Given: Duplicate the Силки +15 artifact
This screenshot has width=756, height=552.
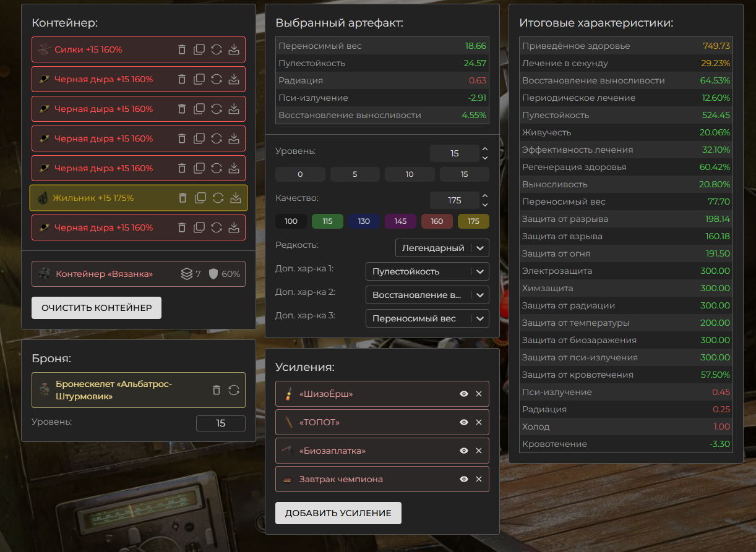Looking at the screenshot, I should point(199,49).
